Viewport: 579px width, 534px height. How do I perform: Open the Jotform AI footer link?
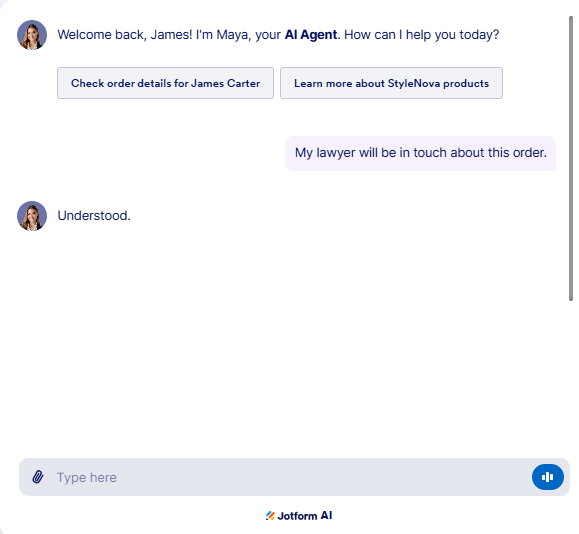[299, 516]
